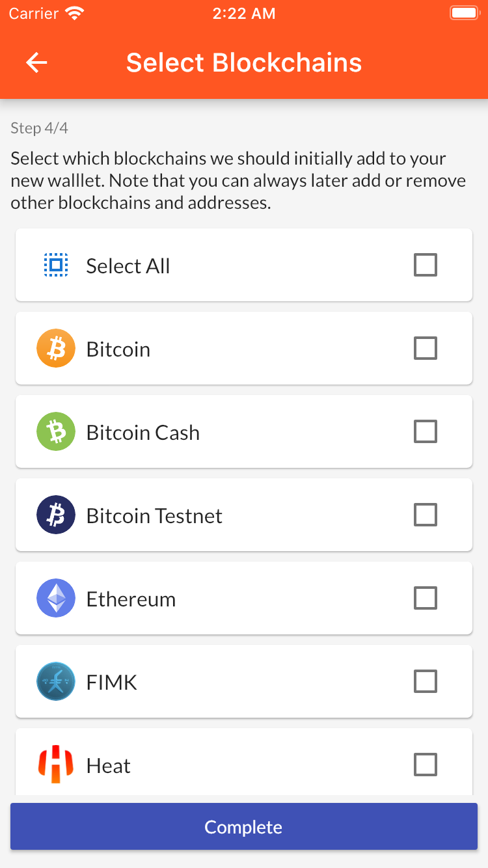The height and width of the screenshot is (868, 488).
Task: Check the Select All checkbox
Action: 426,265
